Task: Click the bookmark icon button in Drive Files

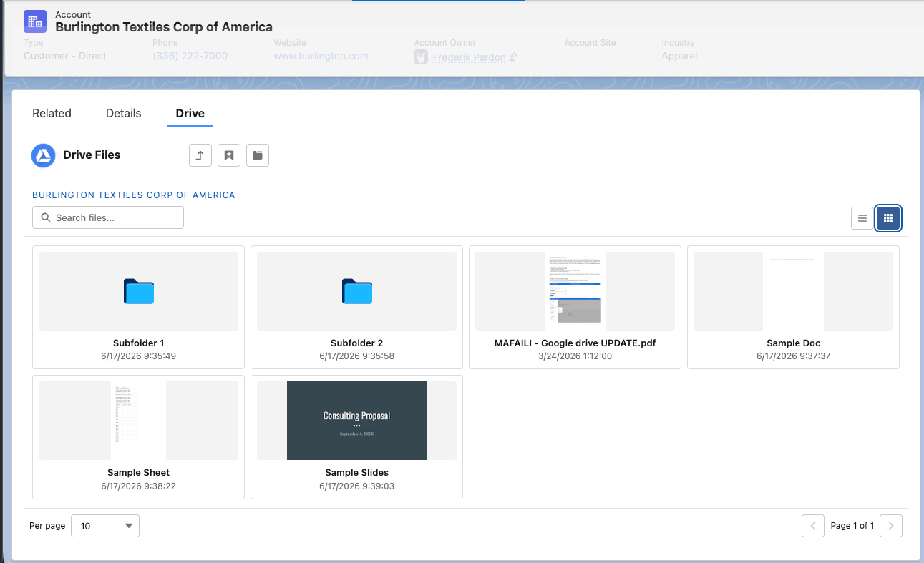Action: [x=229, y=155]
